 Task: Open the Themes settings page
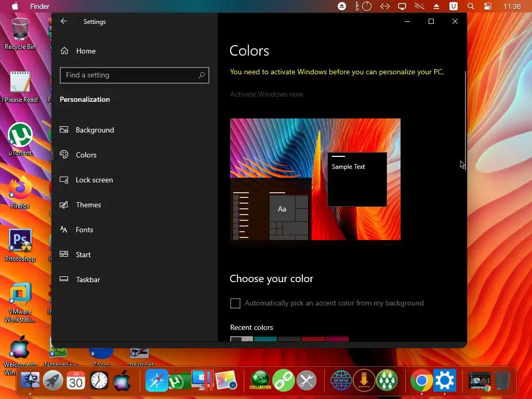(x=81, y=205)
